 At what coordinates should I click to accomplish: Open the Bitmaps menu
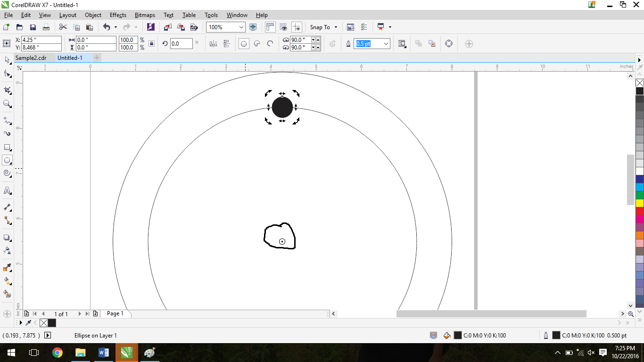click(145, 15)
